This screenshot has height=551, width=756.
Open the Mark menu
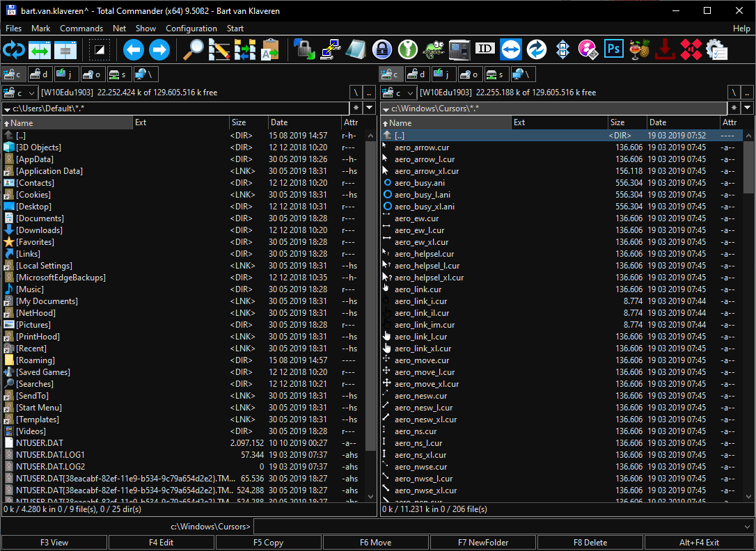(40, 29)
